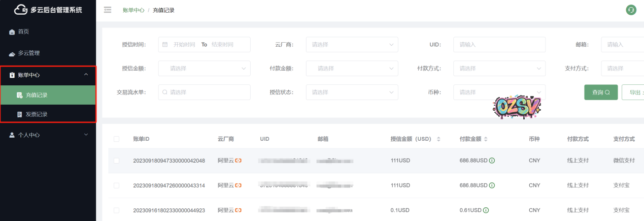Click the cloud logo in sidebar header
The height and width of the screenshot is (221, 644).
[x=21, y=10]
